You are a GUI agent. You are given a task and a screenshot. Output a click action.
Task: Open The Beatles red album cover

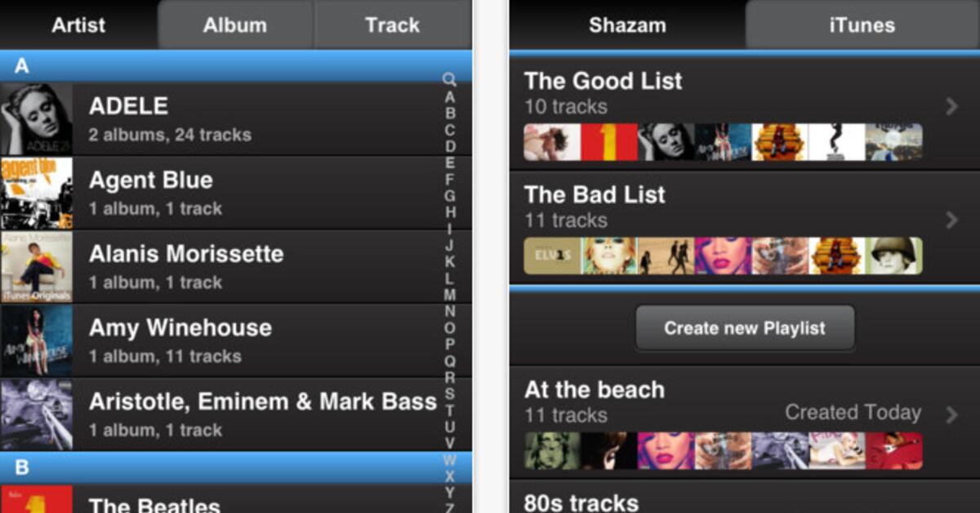[x=36, y=499]
